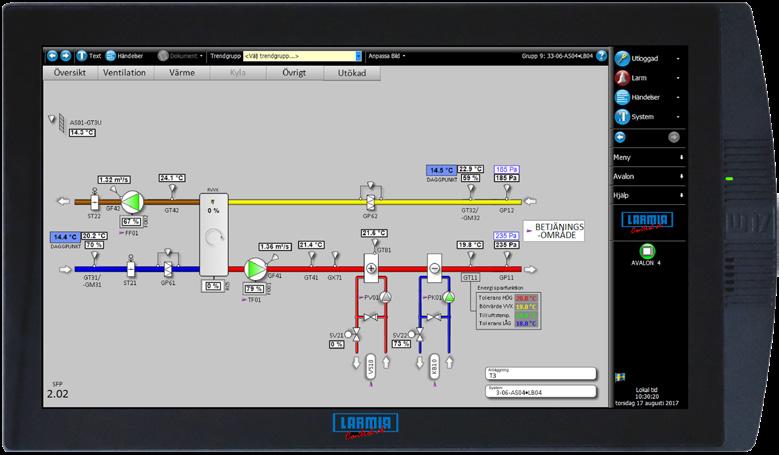This screenshot has height=455, width=779.
Task: Click the Anläggning T3 field
Action: [541, 374]
